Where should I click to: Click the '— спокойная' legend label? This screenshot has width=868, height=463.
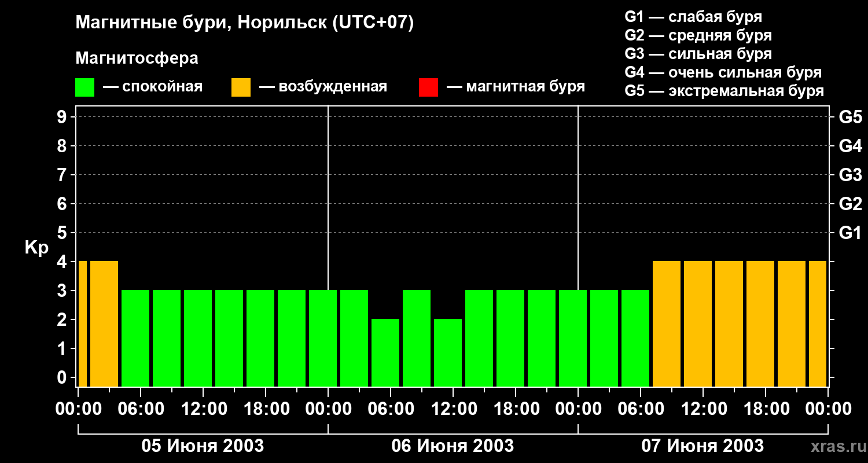(x=153, y=87)
